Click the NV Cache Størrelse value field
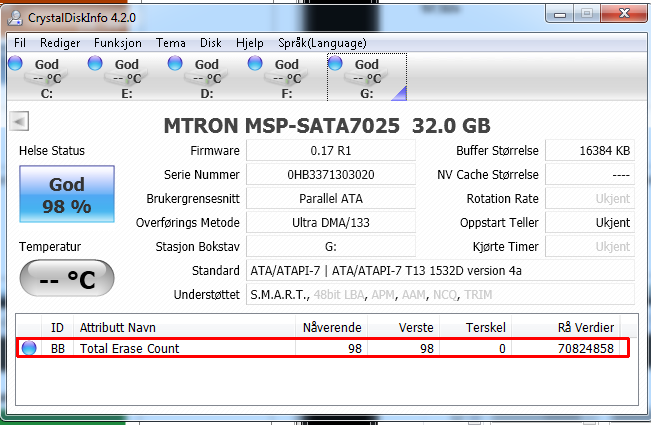The width and height of the screenshot is (651, 425). 590,174
